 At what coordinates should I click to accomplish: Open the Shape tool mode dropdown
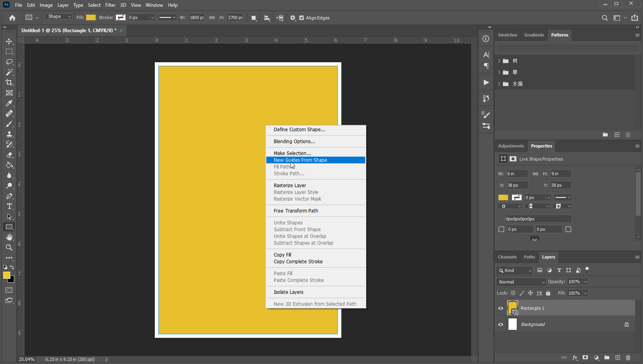tap(59, 17)
